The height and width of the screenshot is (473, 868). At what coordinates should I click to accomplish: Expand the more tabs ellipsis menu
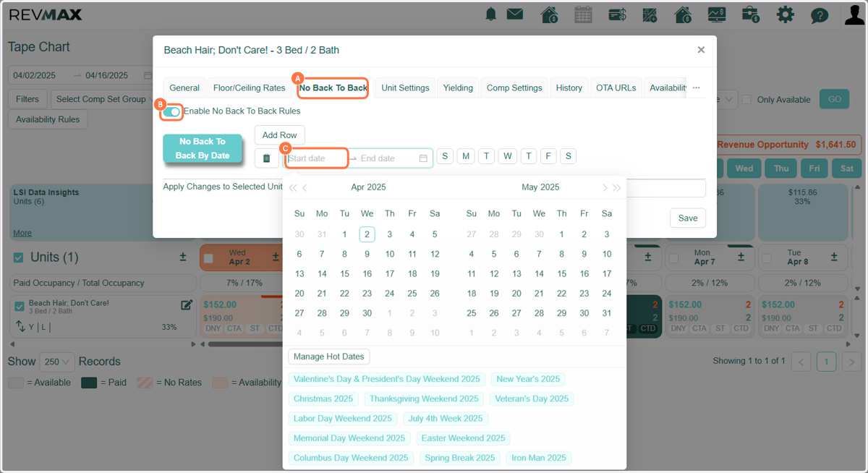pyautogui.click(x=696, y=88)
